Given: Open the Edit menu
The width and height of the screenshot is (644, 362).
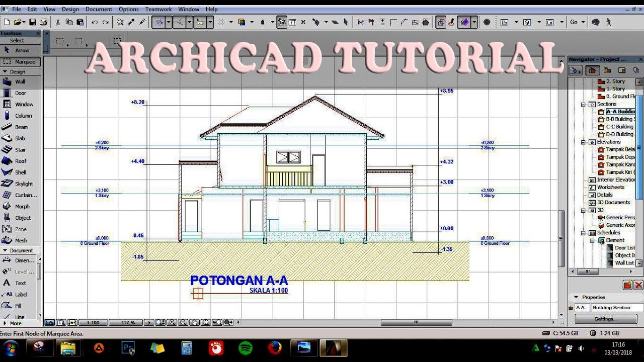Looking at the screenshot, I should click(x=32, y=9).
